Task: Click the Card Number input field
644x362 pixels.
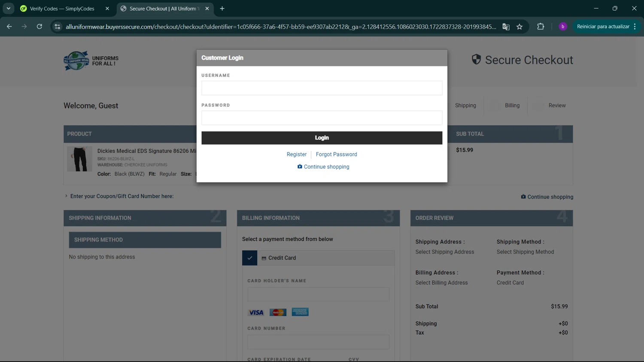Action: [x=318, y=342]
